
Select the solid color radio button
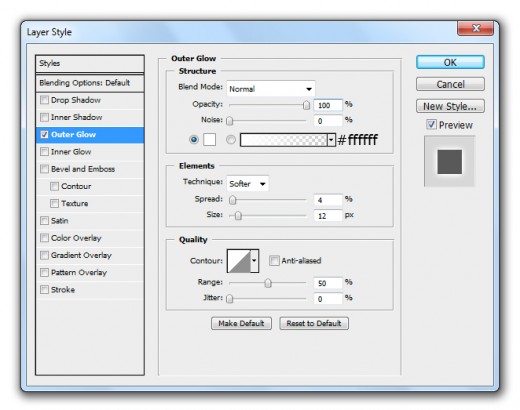pyautogui.click(x=194, y=140)
